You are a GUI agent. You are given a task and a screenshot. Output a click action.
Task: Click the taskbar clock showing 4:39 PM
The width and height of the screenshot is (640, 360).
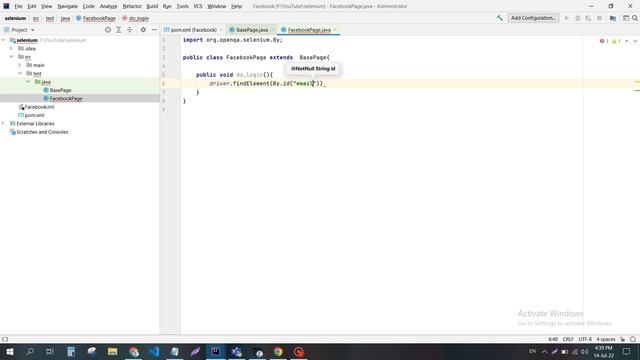click(x=604, y=351)
